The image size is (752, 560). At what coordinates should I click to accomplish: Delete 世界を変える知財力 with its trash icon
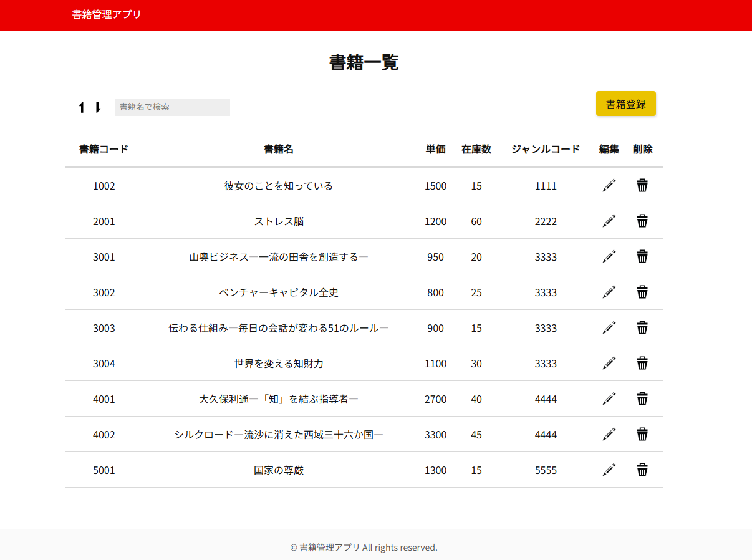click(x=642, y=363)
